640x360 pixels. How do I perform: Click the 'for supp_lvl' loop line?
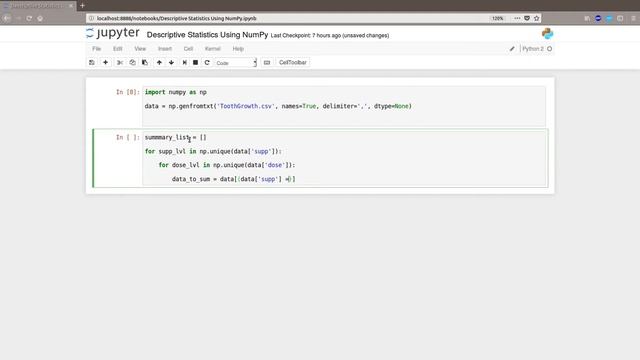point(213,151)
